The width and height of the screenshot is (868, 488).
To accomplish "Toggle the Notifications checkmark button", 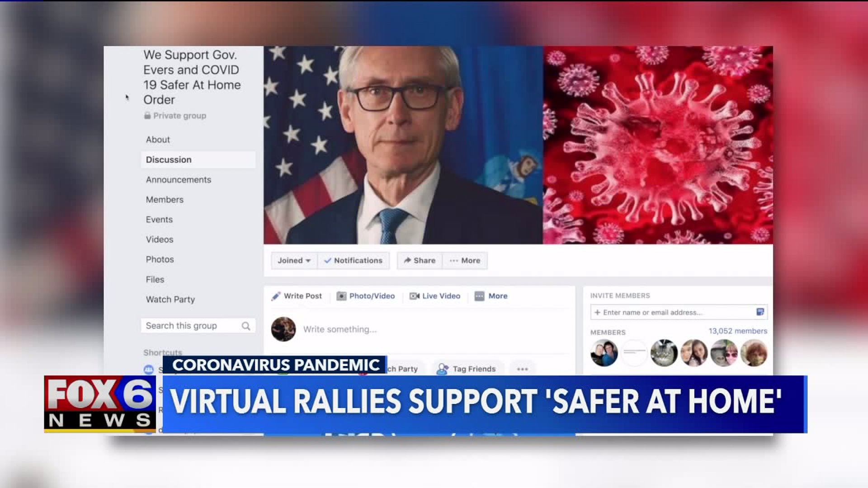I will (354, 261).
